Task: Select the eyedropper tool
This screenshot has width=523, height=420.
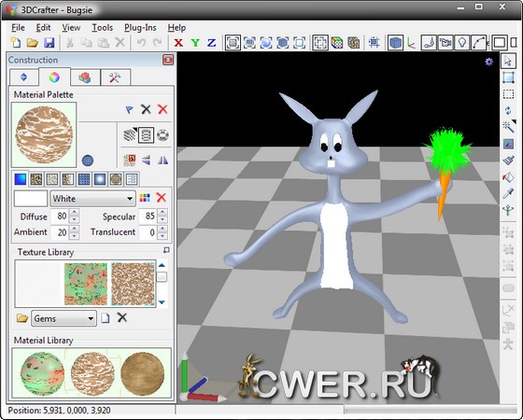Action: 508,193
